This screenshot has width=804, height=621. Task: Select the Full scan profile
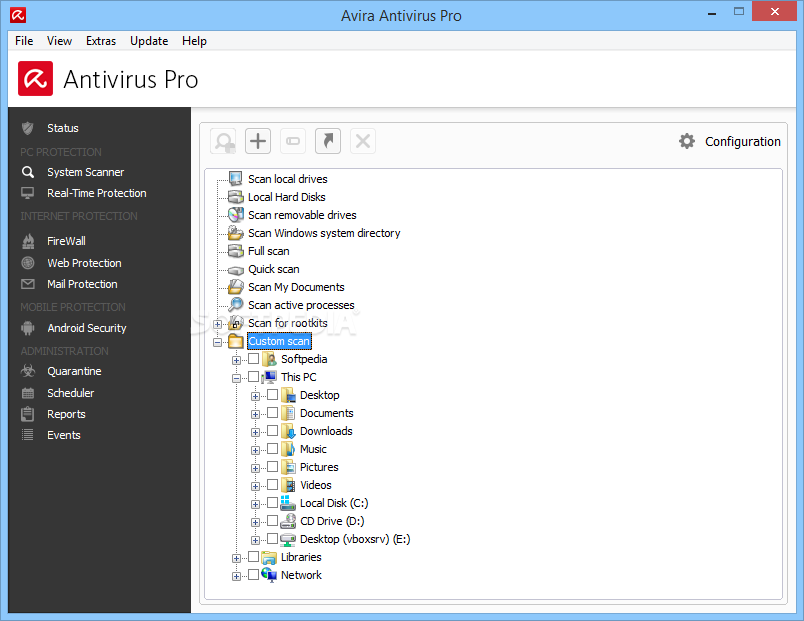269,251
